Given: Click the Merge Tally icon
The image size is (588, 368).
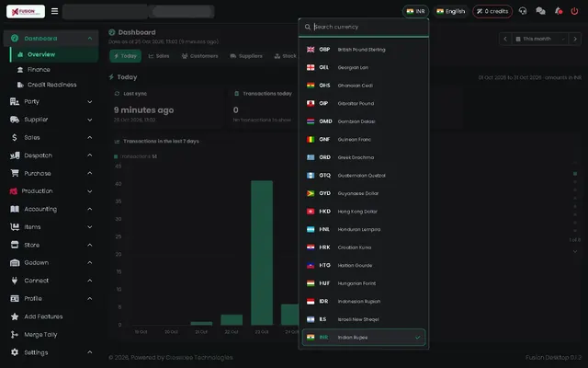Looking at the screenshot, I should (x=15, y=334).
